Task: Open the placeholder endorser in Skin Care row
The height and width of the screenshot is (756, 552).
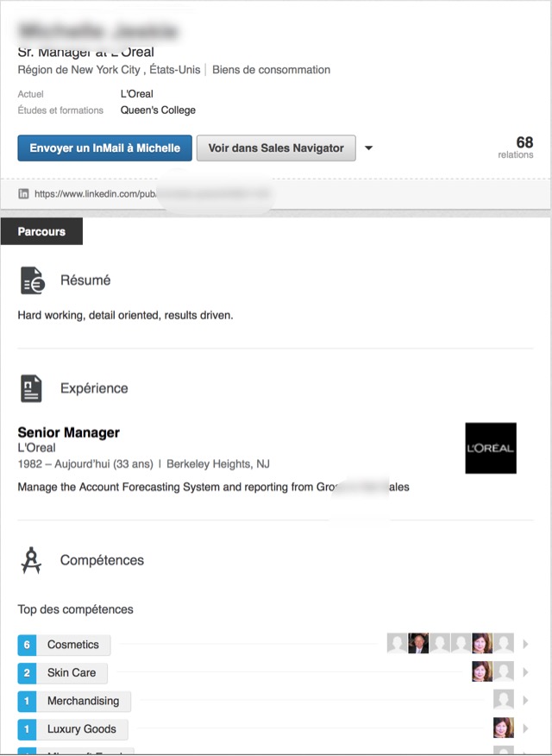Action: click(504, 671)
